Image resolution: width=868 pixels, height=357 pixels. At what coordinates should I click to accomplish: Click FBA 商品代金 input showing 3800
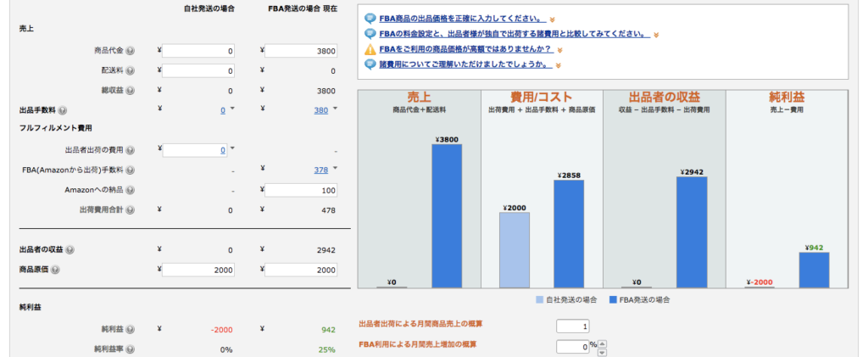click(x=302, y=51)
